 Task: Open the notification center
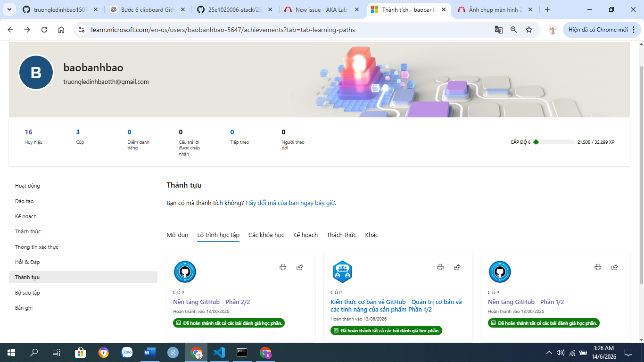tap(628, 353)
